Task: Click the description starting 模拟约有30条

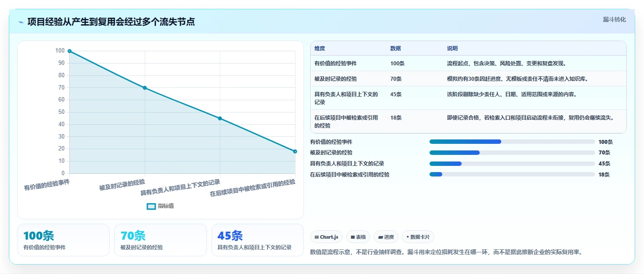Action: tap(518, 79)
